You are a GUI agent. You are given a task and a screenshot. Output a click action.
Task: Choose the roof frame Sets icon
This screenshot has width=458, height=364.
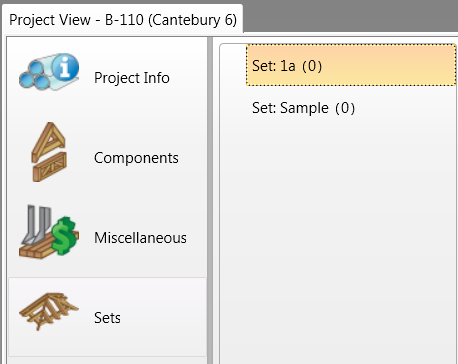[x=49, y=312]
